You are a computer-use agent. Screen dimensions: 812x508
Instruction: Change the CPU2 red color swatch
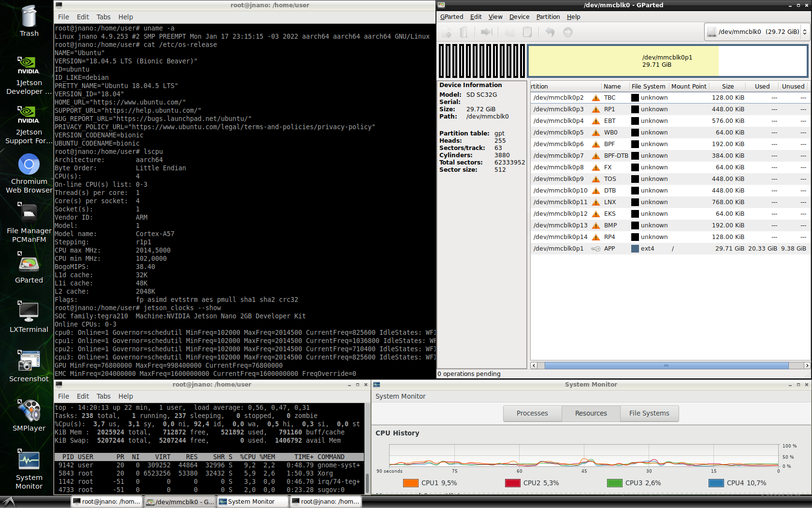512,483
